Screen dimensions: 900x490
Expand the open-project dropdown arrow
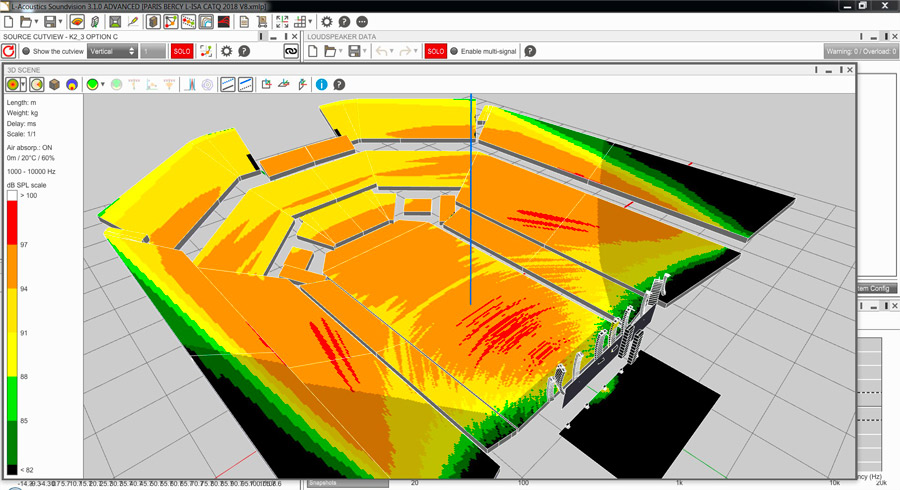click(x=36, y=22)
